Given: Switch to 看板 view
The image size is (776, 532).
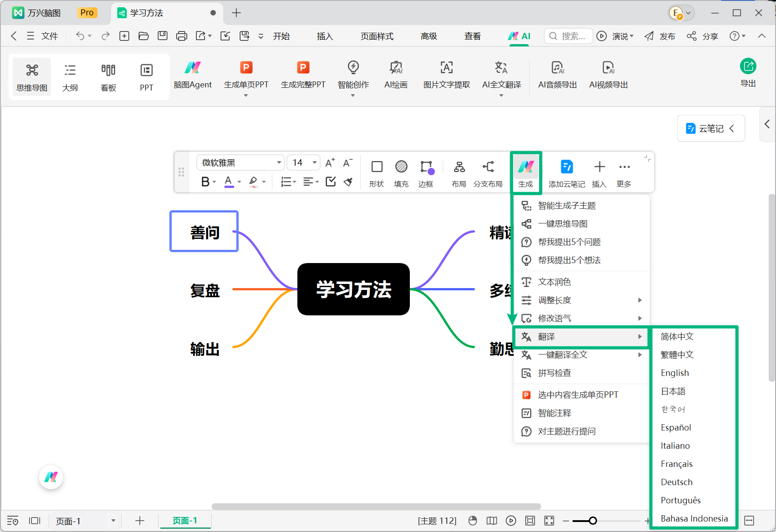Looking at the screenshot, I should tap(108, 77).
